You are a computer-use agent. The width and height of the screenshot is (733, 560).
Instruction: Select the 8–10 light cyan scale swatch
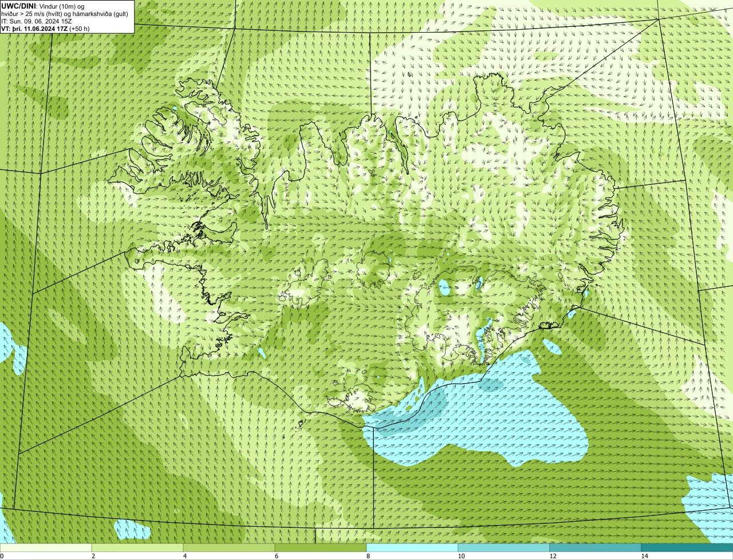point(412,547)
